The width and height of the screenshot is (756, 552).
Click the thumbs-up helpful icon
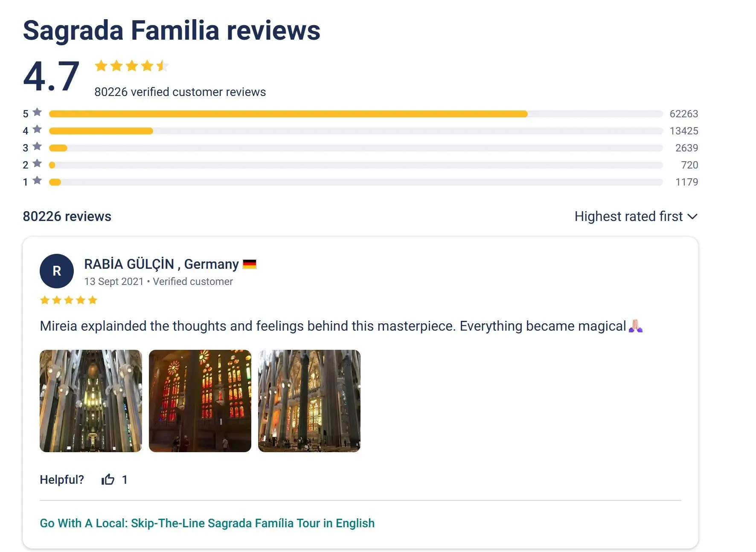click(x=108, y=479)
